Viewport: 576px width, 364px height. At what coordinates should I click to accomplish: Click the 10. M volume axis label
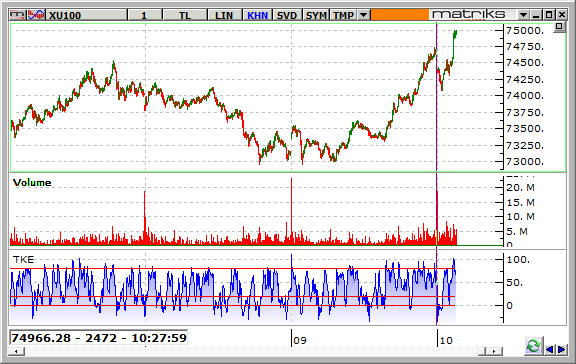pos(521,217)
